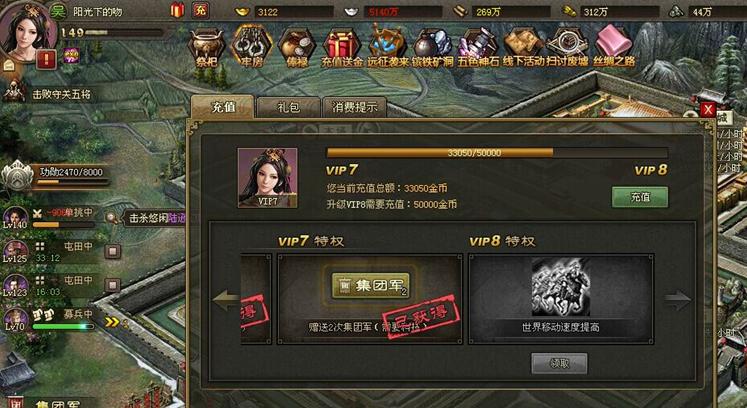Click the VIP8 世界移动速度提高 privilege thumbnail
This screenshot has height=408, width=747.
click(x=561, y=287)
